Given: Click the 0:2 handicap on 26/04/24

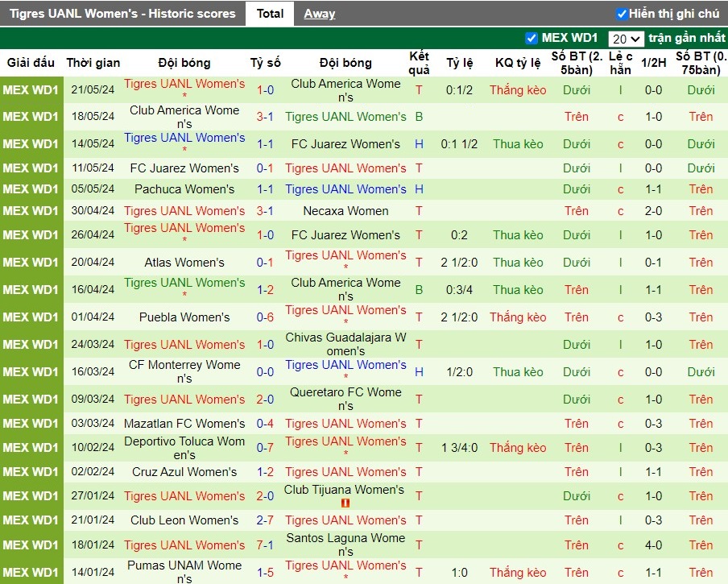Looking at the screenshot, I should (x=459, y=235).
